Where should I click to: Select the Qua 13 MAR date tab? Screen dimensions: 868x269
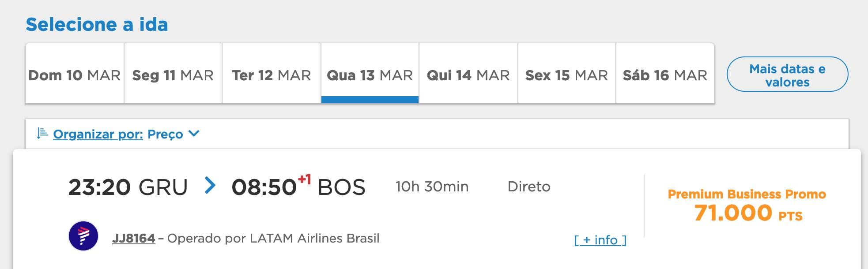pyautogui.click(x=370, y=73)
